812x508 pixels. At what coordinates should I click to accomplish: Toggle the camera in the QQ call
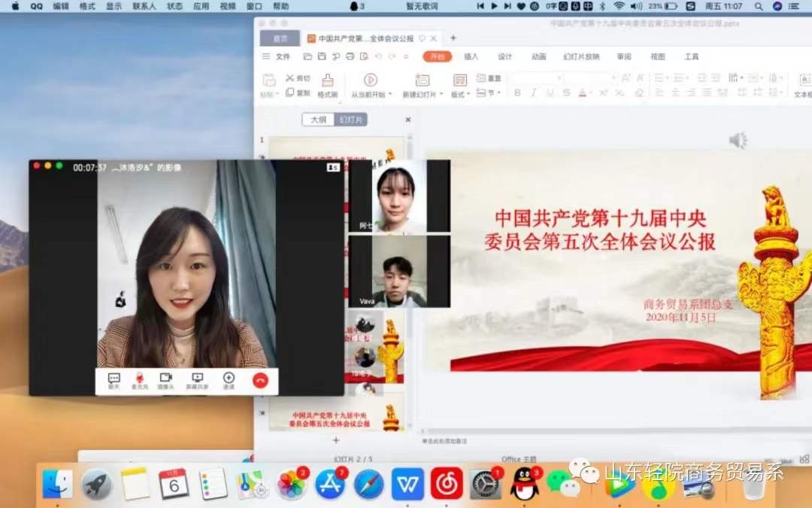coord(165,381)
